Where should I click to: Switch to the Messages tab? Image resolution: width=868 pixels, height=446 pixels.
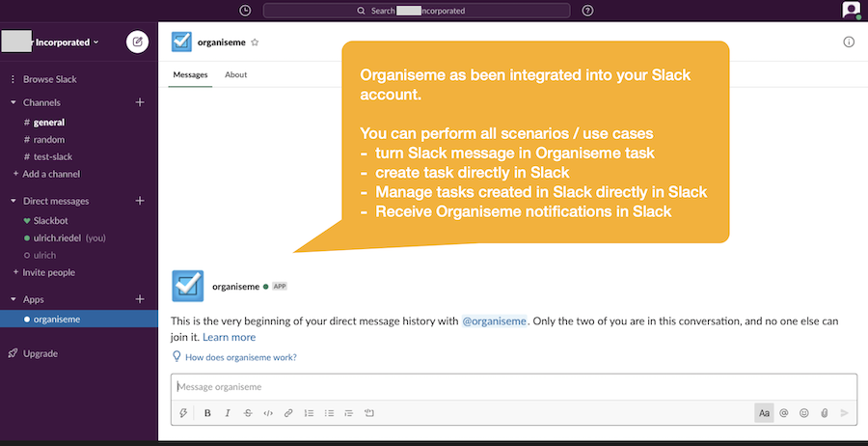click(190, 74)
